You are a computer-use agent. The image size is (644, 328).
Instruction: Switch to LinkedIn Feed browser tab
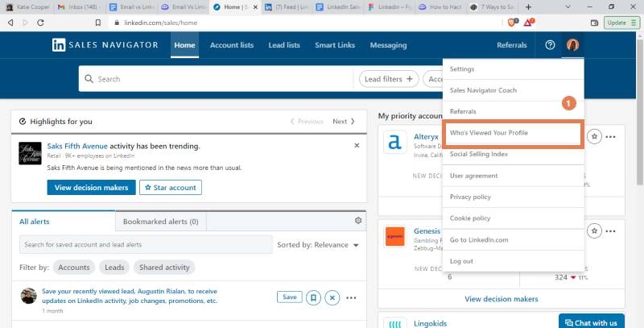click(x=287, y=7)
